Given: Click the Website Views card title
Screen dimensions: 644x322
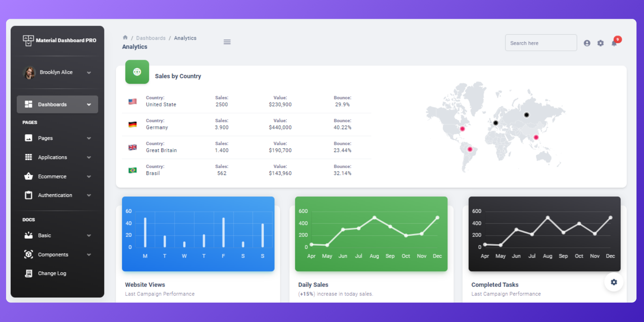Looking at the screenshot, I should point(145,285).
